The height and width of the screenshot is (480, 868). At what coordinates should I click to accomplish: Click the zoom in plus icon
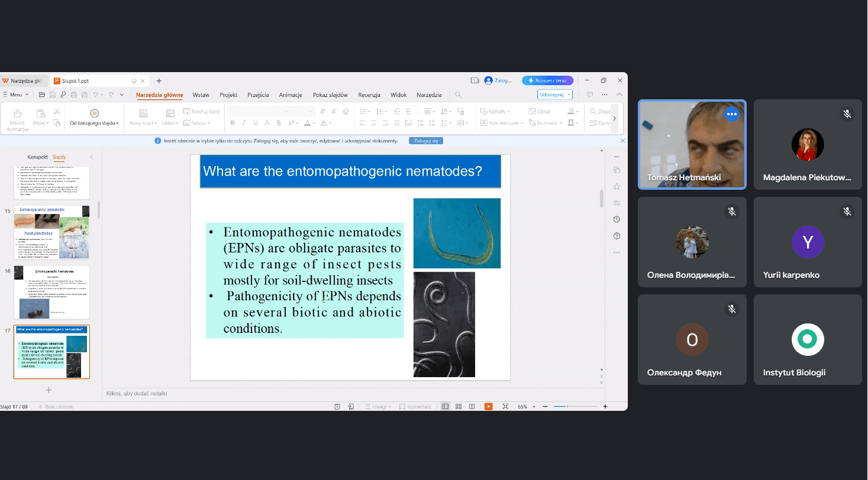(x=605, y=407)
